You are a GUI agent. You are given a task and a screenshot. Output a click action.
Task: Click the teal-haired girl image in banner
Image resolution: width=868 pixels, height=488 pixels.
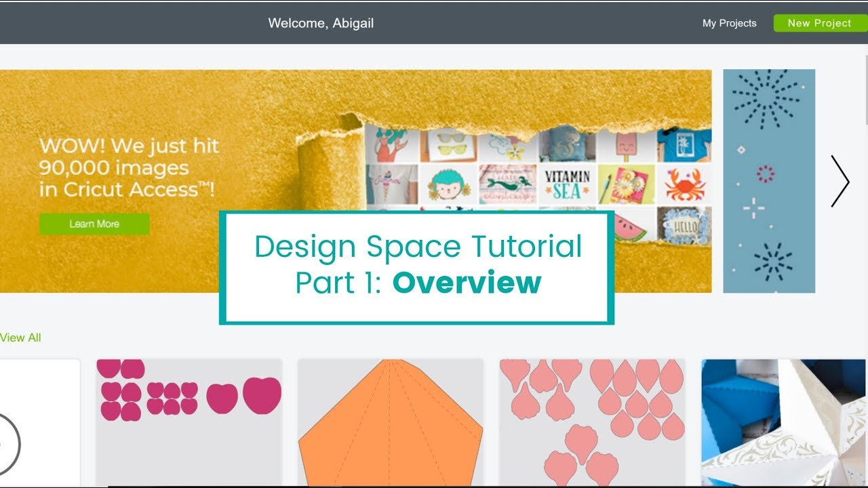tap(449, 184)
